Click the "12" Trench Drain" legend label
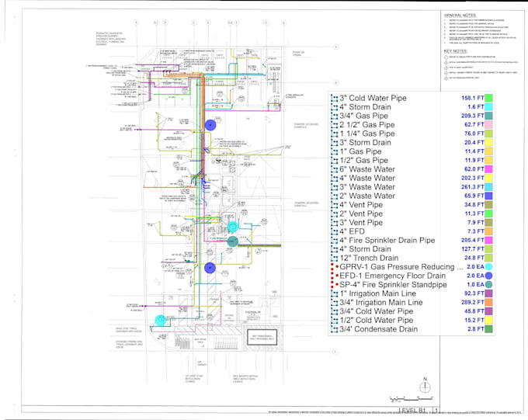 click(369, 258)
